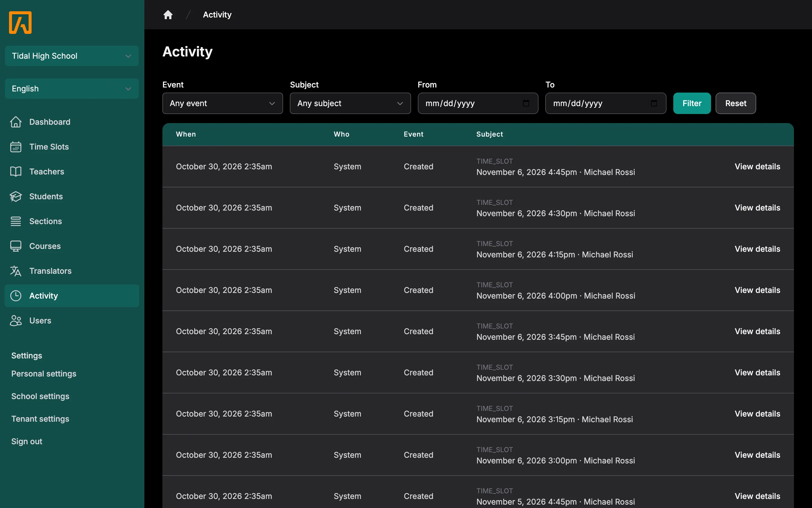Click the orange app logo

(20, 23)
